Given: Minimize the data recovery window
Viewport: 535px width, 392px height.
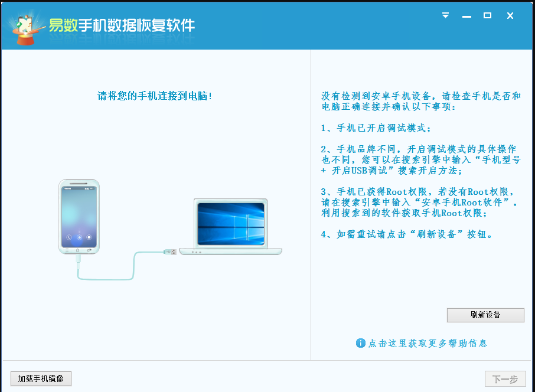Looking at the screenshot, I should point(467,16).
